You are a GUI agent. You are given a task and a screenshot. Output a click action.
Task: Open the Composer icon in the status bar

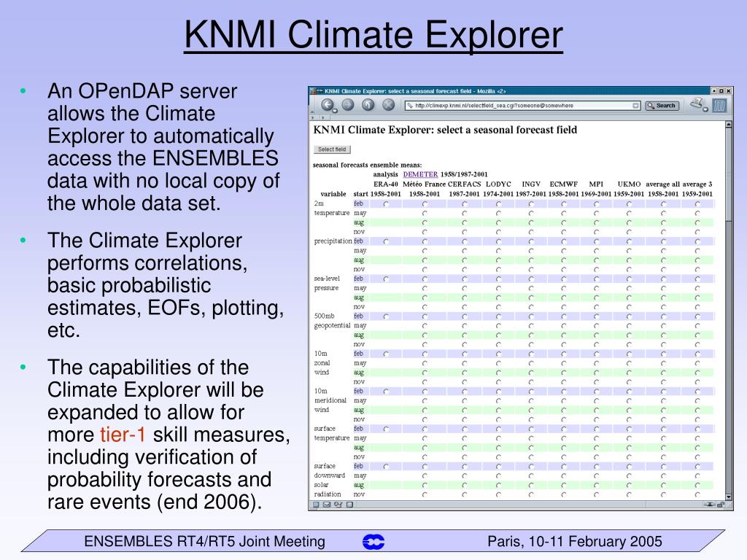coord(338,505)
